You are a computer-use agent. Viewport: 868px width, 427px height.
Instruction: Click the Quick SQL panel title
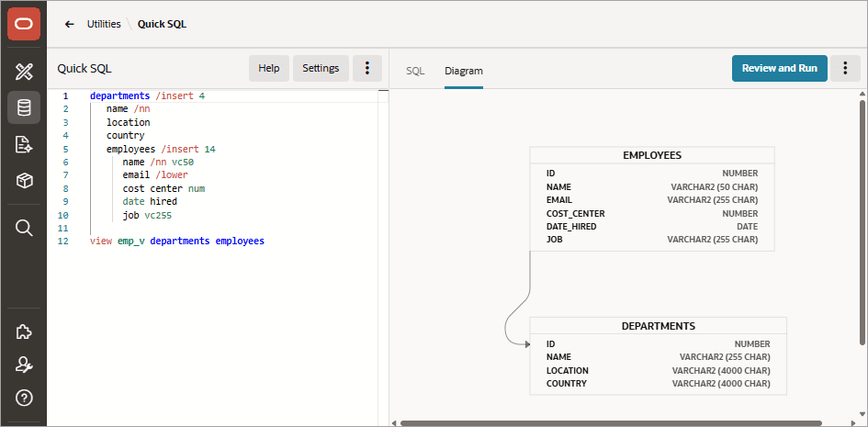point(85,68)
